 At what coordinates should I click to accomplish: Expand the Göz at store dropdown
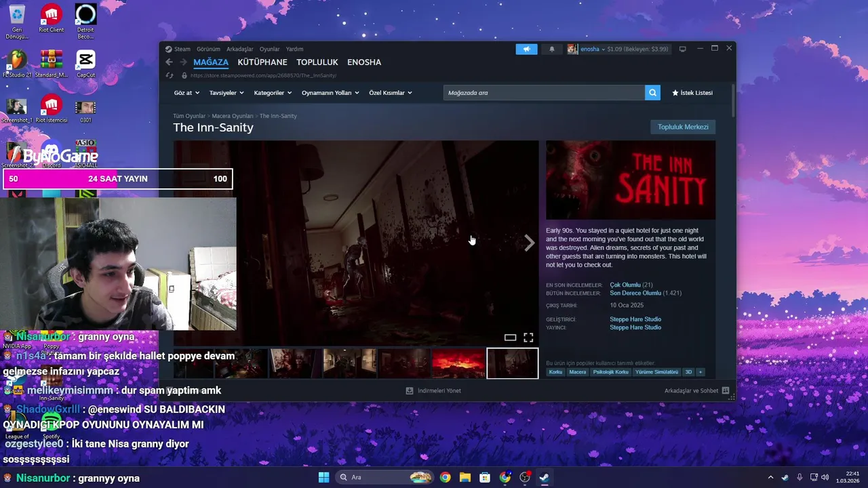coord(186,93)
